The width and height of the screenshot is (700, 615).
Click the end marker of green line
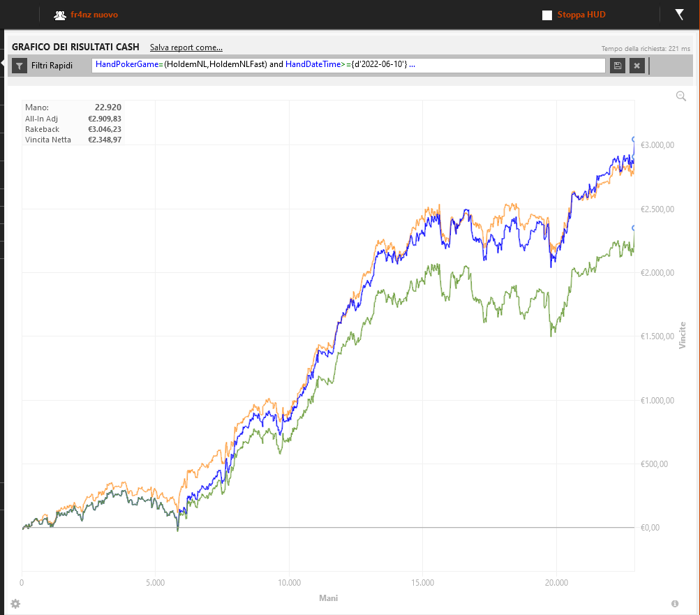pyautogui.click(x=634, y=228)
